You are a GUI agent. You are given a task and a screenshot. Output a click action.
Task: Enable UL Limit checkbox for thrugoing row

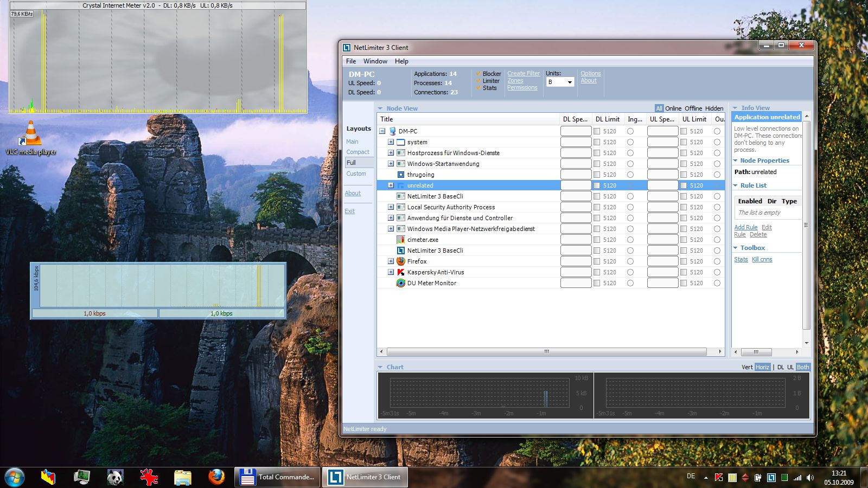coord(684,175)
